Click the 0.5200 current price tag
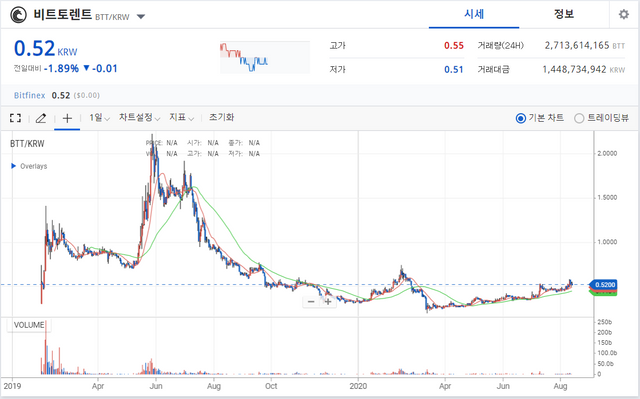Image resolution: width=640 pixels, height=399 pixels. (603, 285)
